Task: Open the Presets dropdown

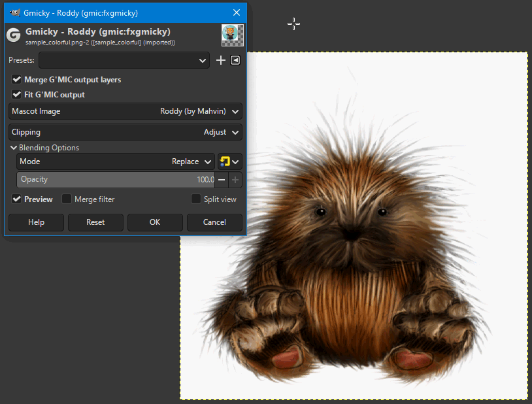Action: coord(124,60)
